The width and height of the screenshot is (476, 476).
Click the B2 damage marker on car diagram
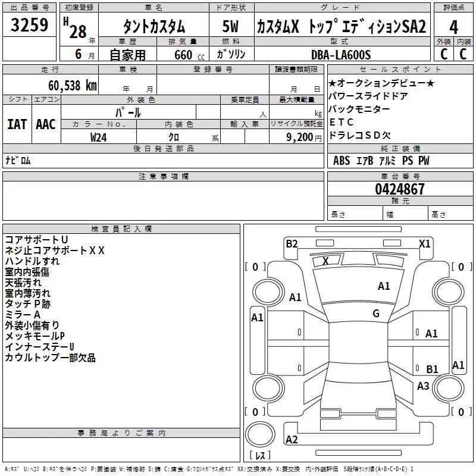coord(292,243)
